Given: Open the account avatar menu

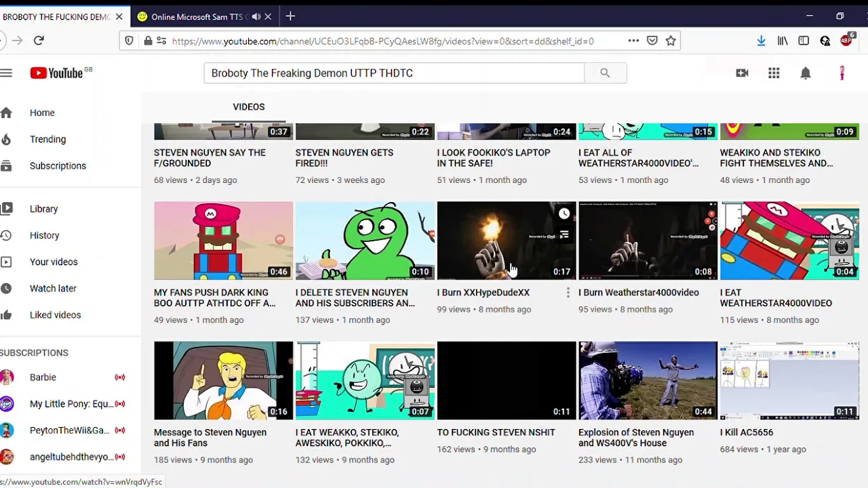Looking at the screenshot, I should point(842,73).
